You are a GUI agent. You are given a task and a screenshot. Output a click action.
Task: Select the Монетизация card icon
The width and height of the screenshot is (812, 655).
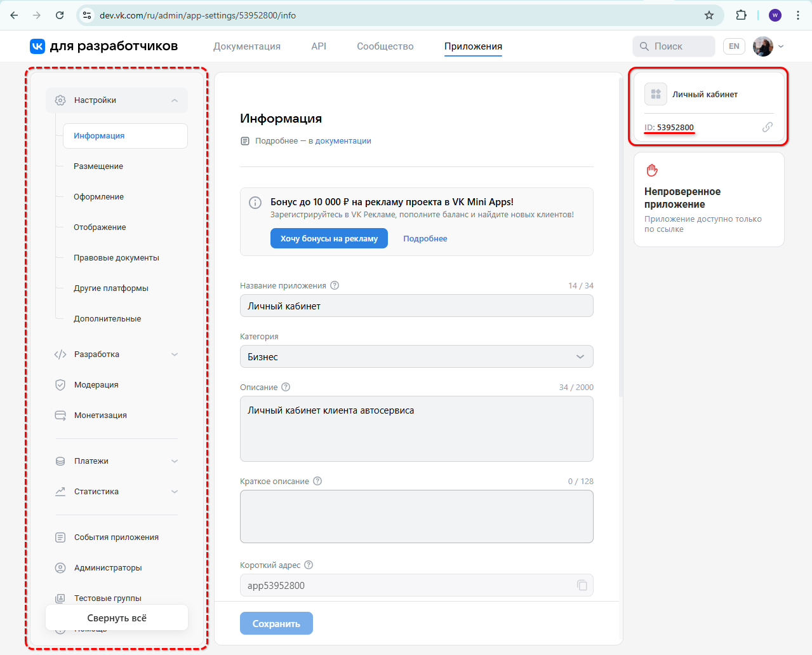[60, 415]
